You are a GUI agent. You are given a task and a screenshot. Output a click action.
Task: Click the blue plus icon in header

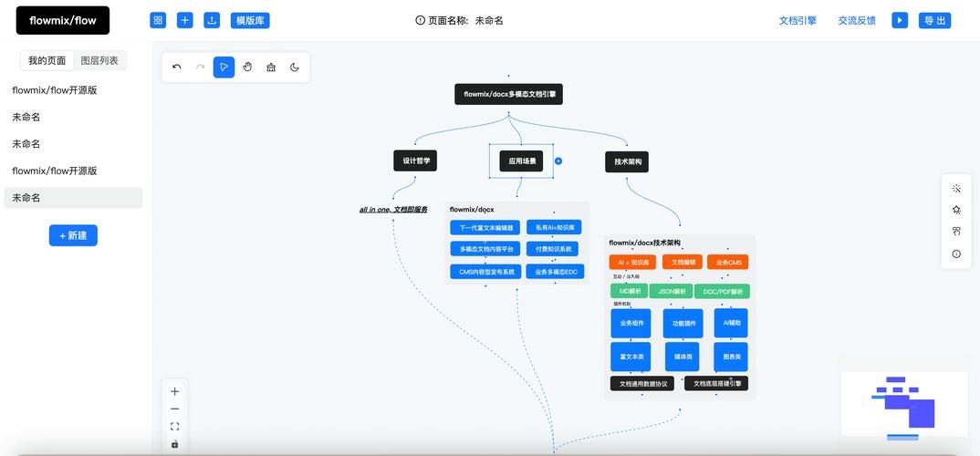[x=185, y=20]
